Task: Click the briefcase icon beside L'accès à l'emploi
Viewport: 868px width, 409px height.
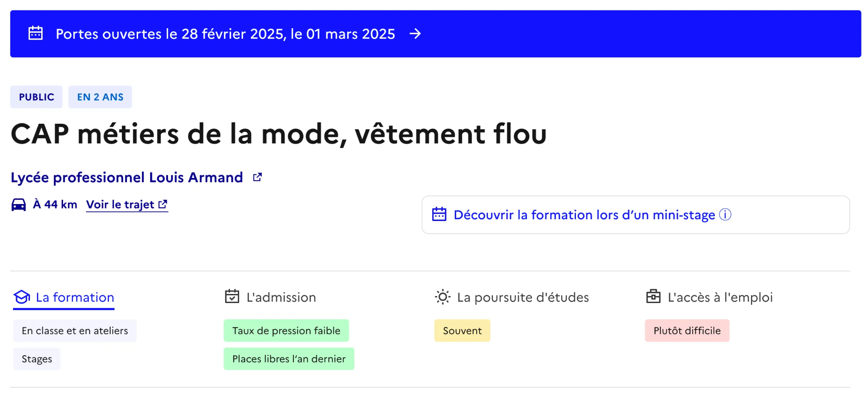Action: click(654, 297)
